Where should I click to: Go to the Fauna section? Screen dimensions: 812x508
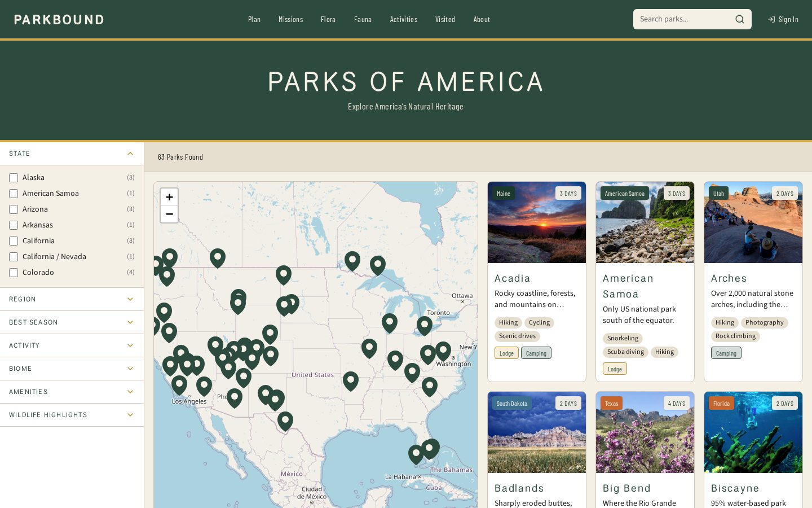363,19
